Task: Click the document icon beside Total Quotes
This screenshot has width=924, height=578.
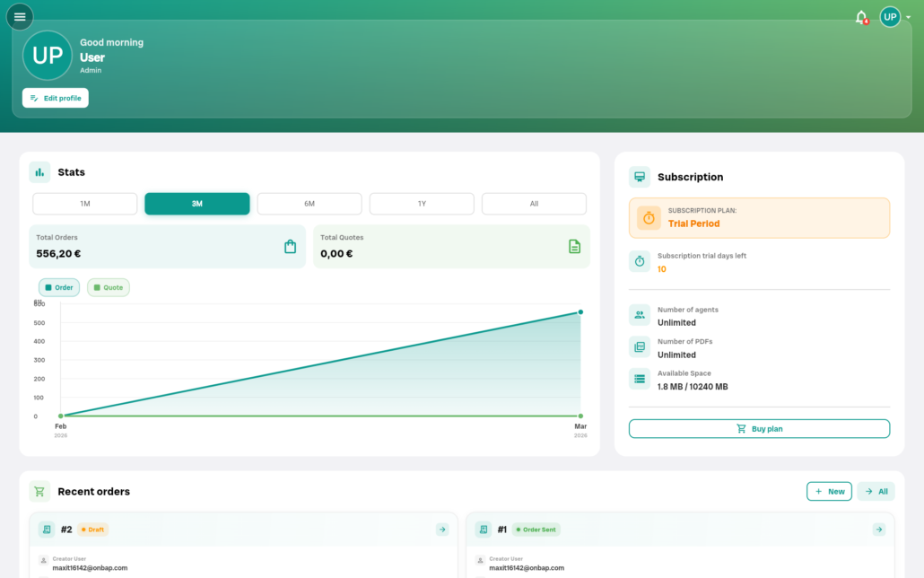Action: click(574, 246)
